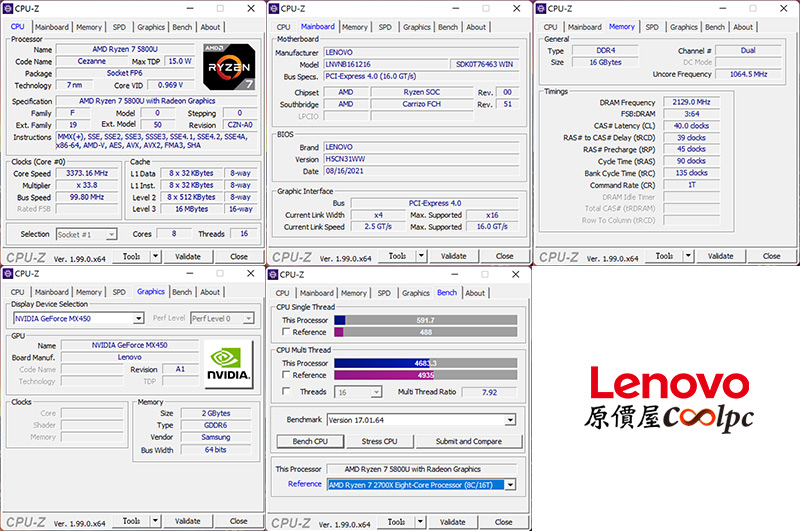Switch to Memory tab in the CPU window
The width and height of the screenshot is (800, 531).
pos(89,27)
